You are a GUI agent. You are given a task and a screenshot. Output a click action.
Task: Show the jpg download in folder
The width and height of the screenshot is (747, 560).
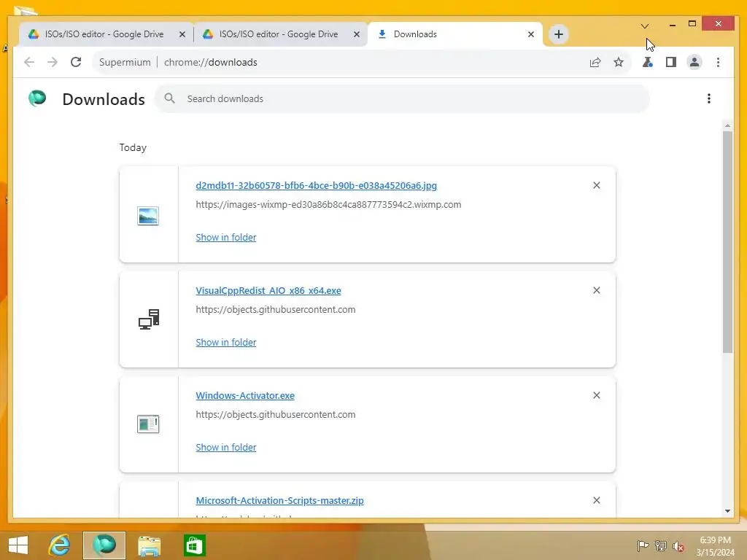[226, 237]
